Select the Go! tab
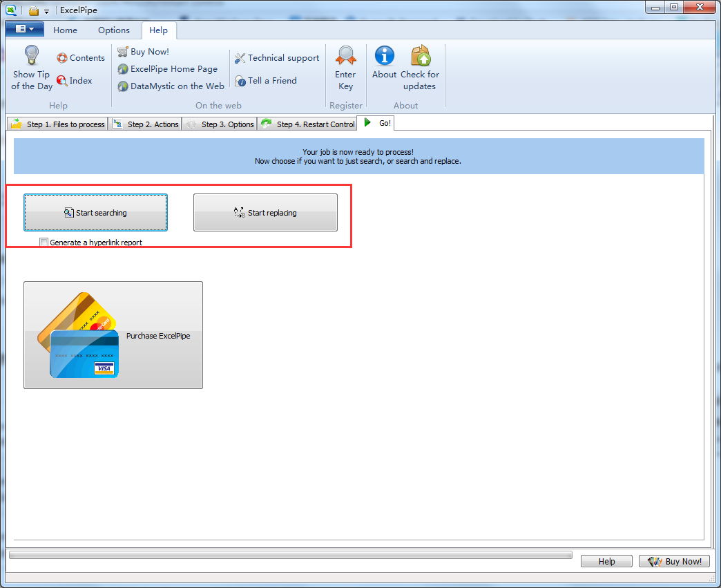 pos(376,123)
